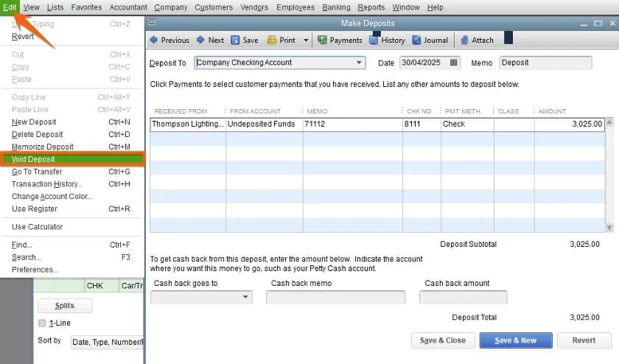
Task: Expand the Cash back goes to dropdown
Action: [245, 297]
